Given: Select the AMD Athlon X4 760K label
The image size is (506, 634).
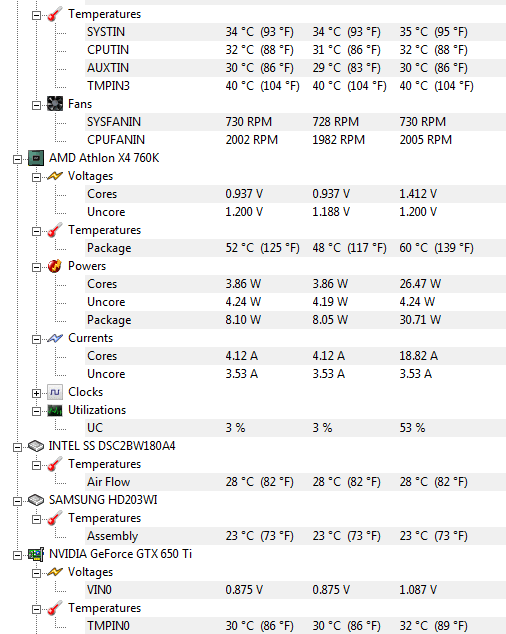Looking at the screenshot, I should [x=104, y=158].
